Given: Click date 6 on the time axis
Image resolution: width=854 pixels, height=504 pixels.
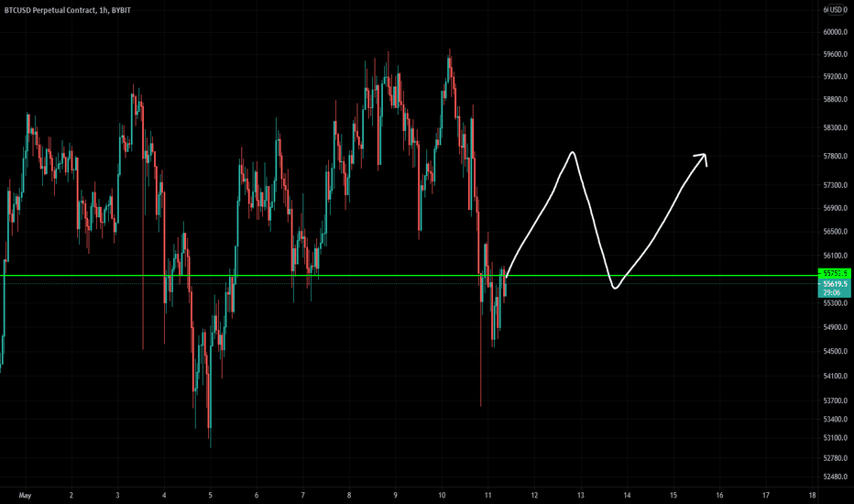Looking at the screenshot, I should click(x=257, y=495).
